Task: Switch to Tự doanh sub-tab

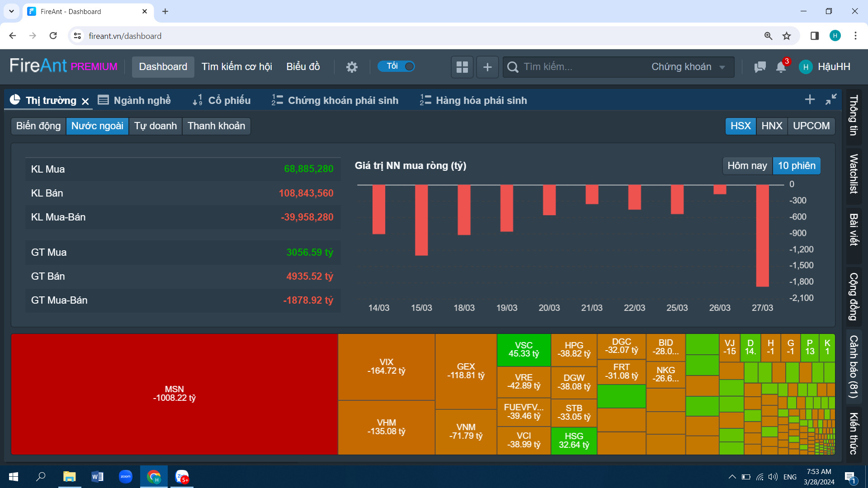Action: click(155, 126)
